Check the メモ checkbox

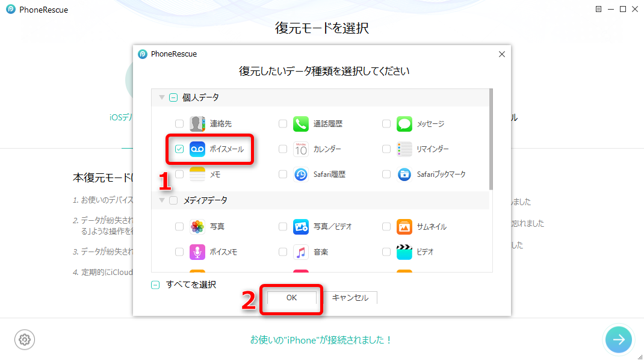[179, 174]
